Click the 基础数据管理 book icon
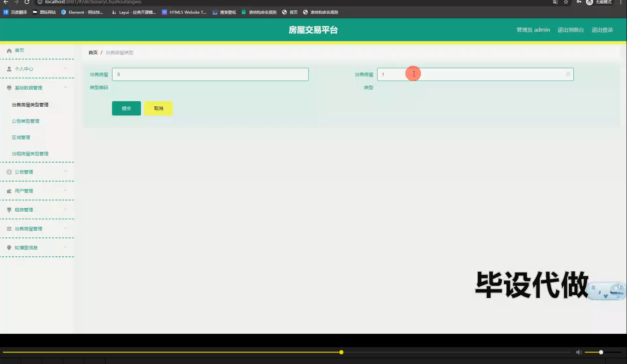 (x=9, y=88)
